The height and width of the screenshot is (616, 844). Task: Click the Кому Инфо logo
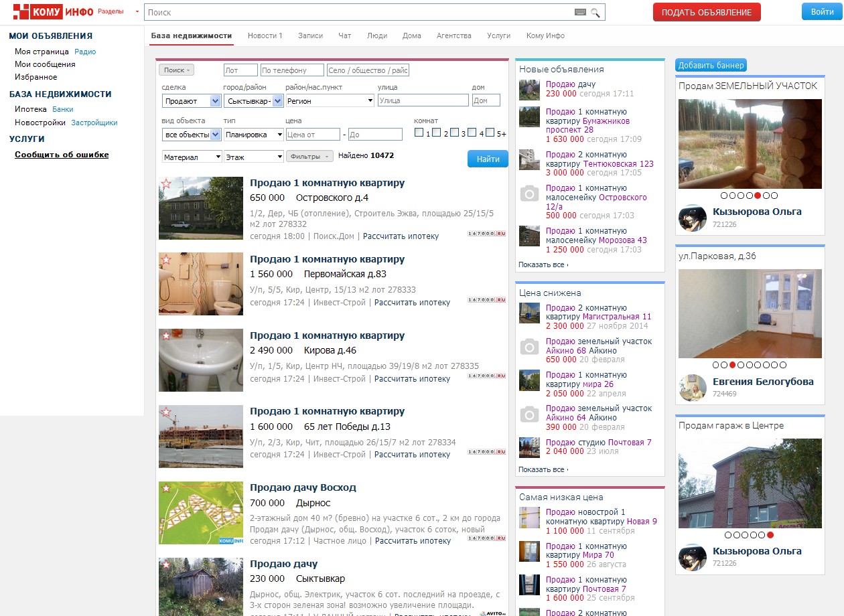tap(54, 11)
